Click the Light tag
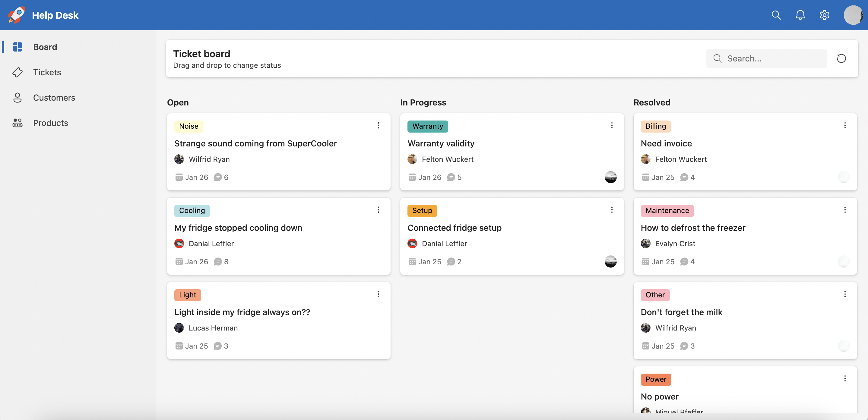This screenshot has height=420, width=868. coord(188,295)
